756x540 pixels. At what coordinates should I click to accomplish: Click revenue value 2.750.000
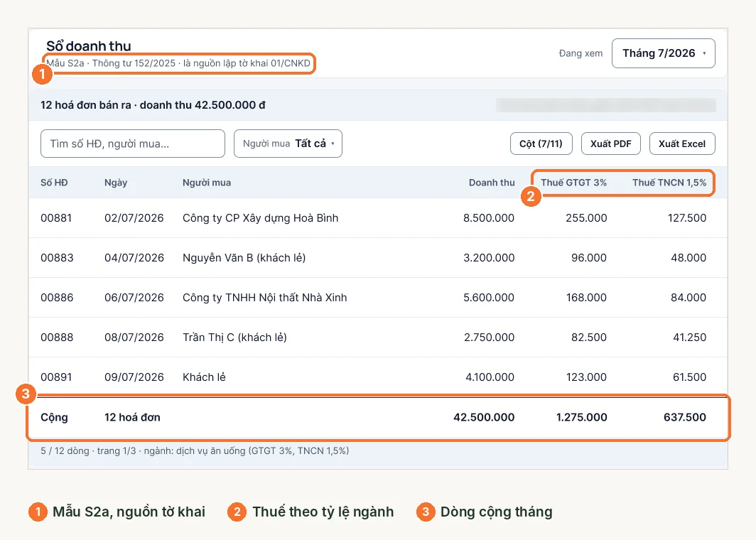pyautogui.click(x=490, y=337)
